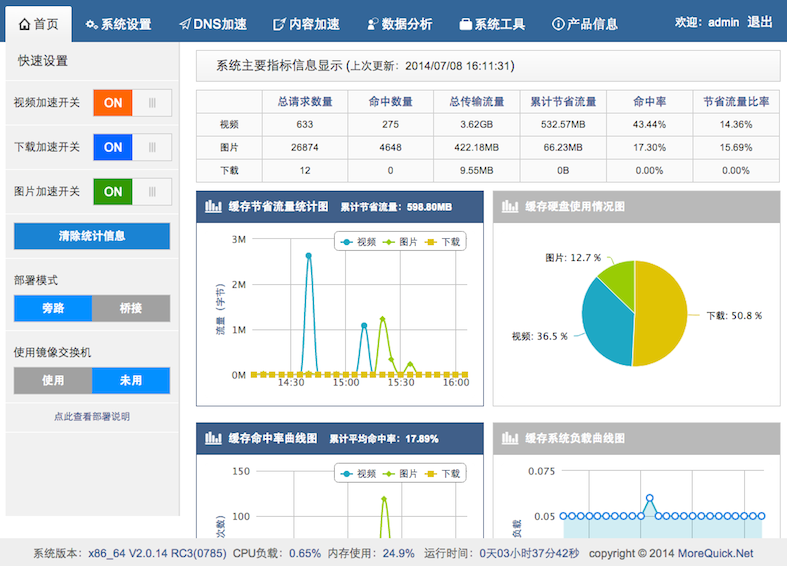Click bar chart icon in 缓存命中率曲线图 header
Image resolution: width=787 pixels, height=566 pixels.
click(213, 438)
